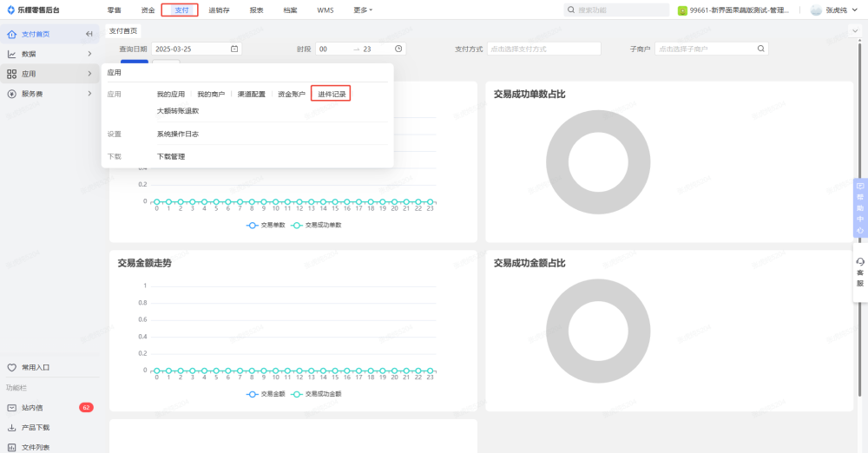Toggle 交易单数 legend in upper chart

266,226
